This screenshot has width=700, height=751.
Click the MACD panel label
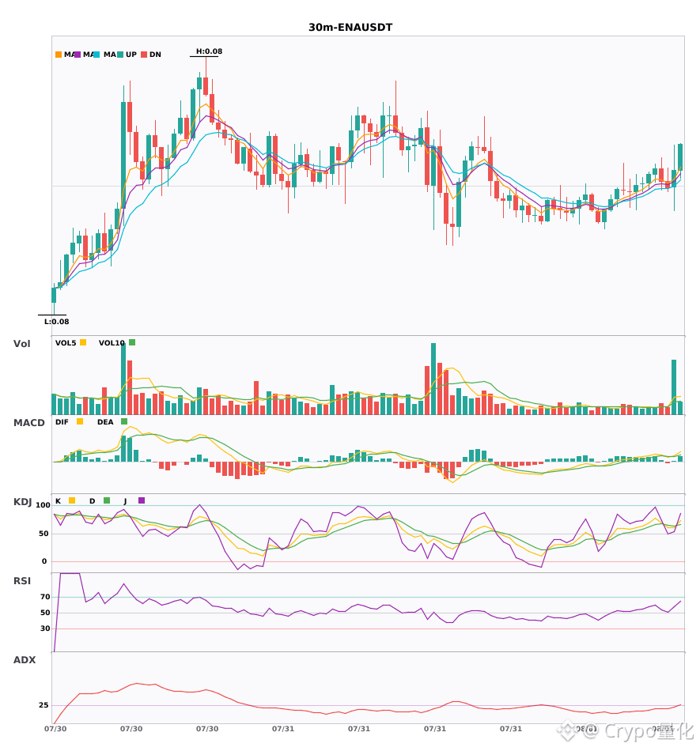tap(28, 422)
